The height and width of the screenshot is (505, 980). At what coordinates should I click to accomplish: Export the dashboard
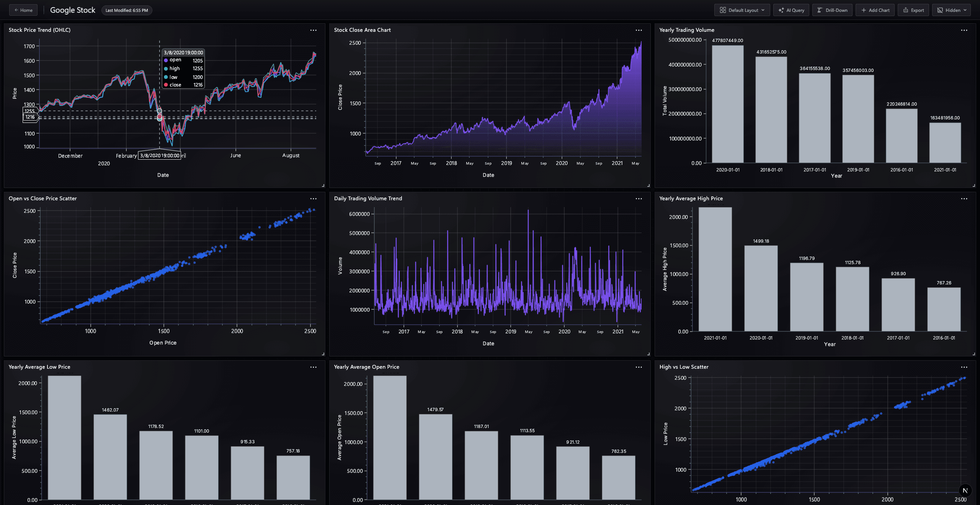913,10
